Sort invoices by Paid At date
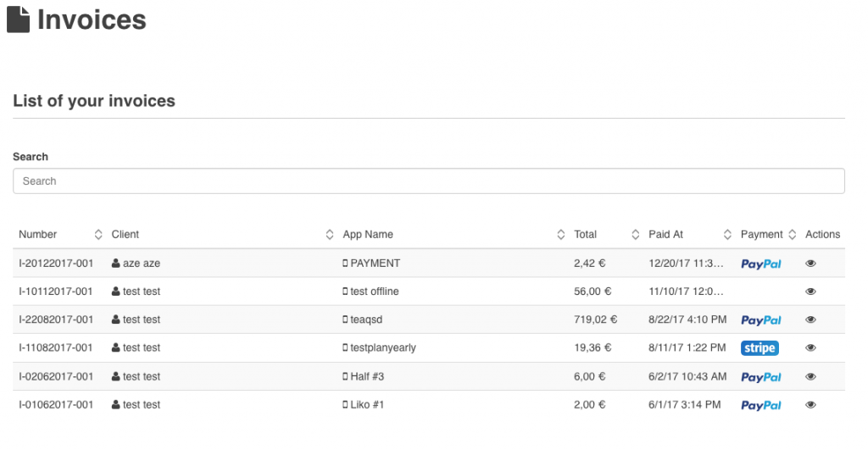The image size is (868, 450). click(727, 235)
